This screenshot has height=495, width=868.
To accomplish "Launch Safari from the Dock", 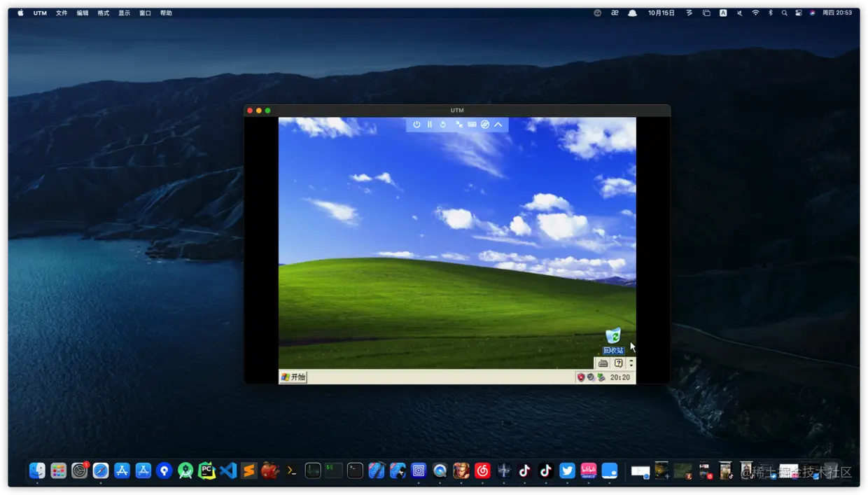I will 101,470.
